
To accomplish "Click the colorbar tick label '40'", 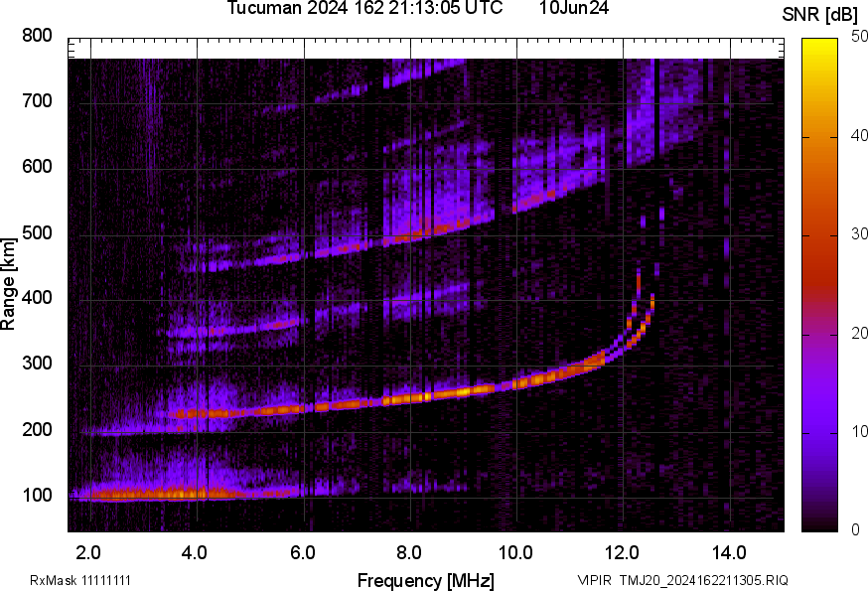I will (859, 136).
